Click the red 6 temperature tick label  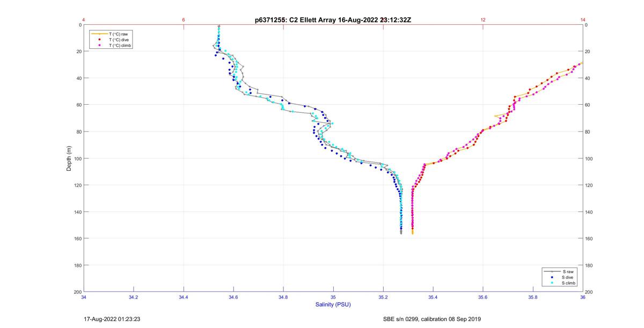pos(184,20)
